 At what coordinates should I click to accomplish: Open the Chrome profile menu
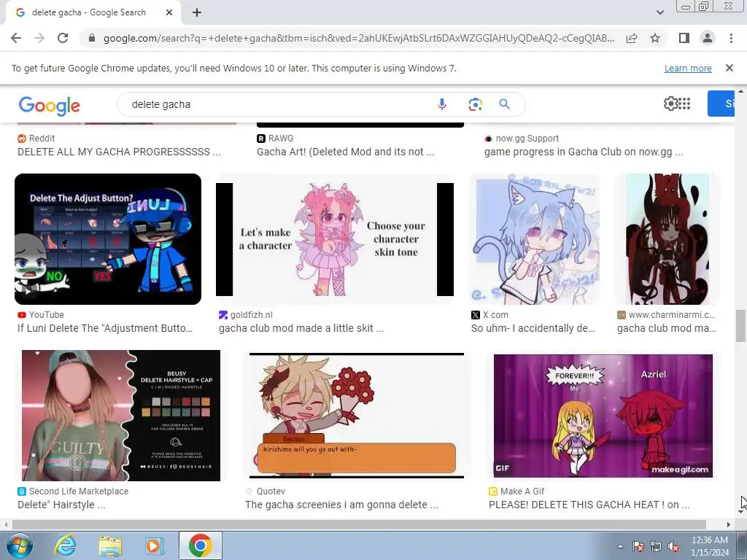(x=708, y=38)
